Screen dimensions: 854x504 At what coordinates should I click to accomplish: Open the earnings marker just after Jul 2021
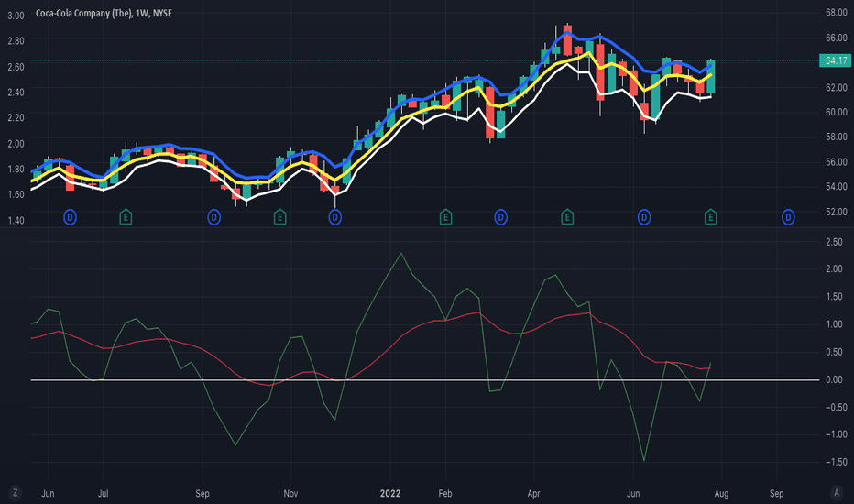(126, 217)
